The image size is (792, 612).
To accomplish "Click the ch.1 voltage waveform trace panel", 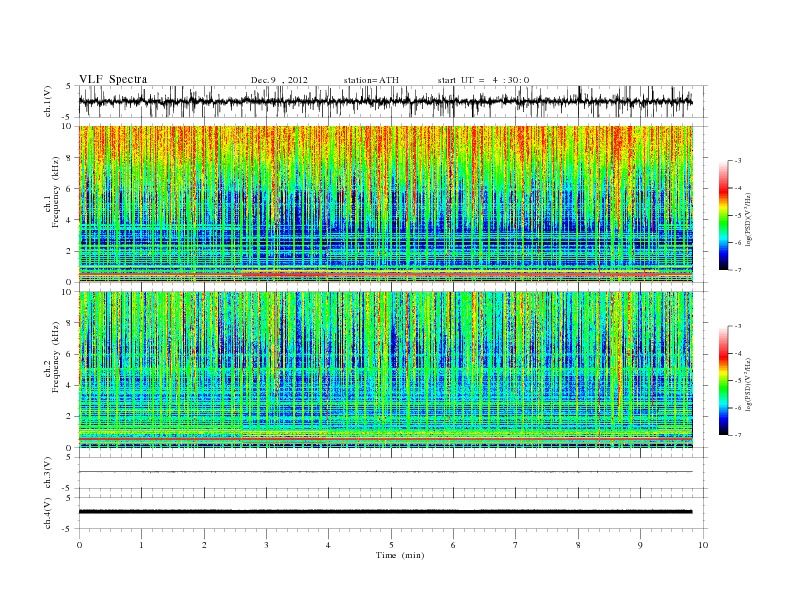I will [x=392, y=101].
